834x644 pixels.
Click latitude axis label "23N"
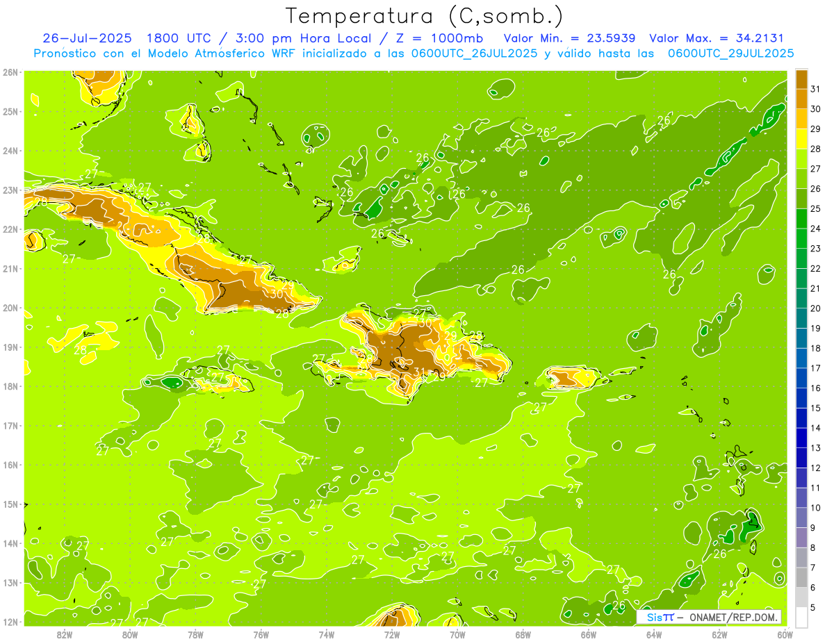(10, 190)
